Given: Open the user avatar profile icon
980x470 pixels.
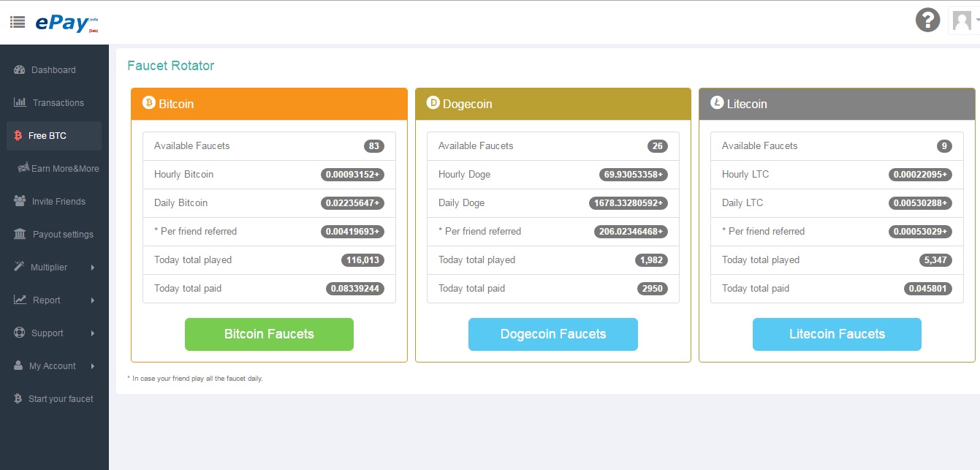Looking at the screenshot, I should [x=961, y=20].
